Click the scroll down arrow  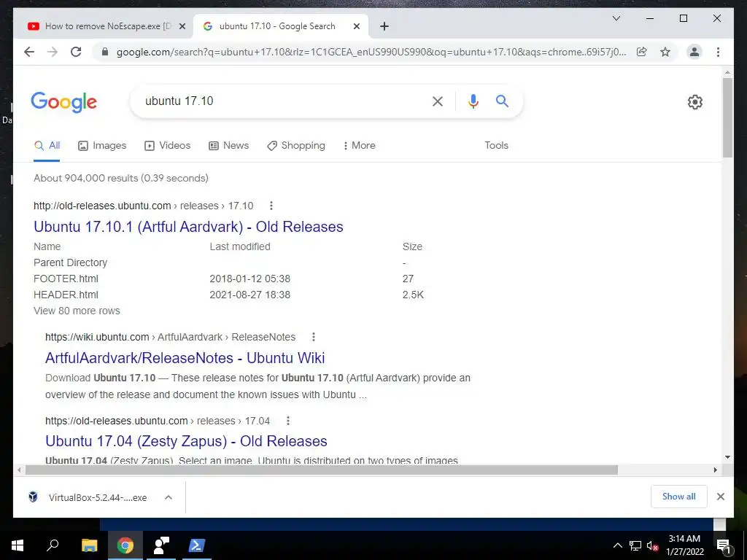click(727, 457)
